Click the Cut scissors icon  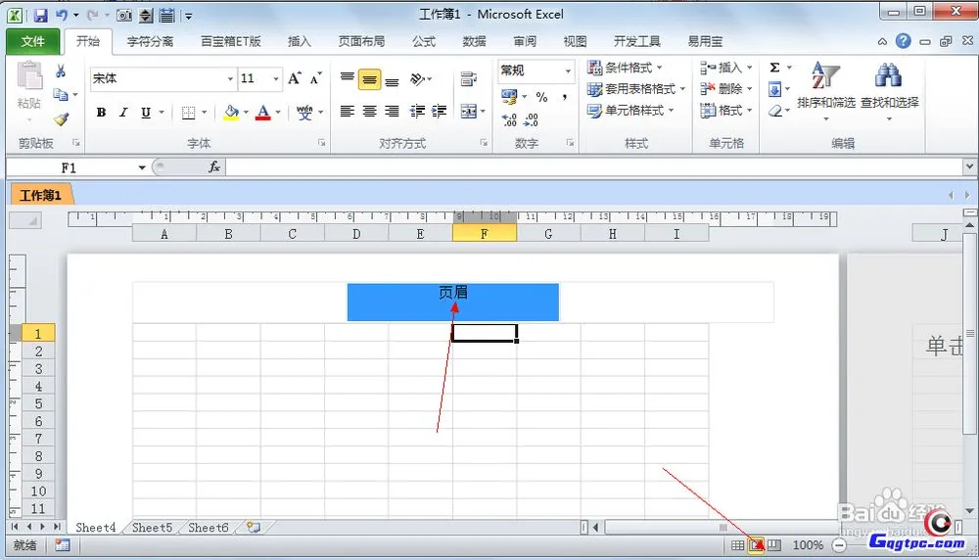(61, 71)
